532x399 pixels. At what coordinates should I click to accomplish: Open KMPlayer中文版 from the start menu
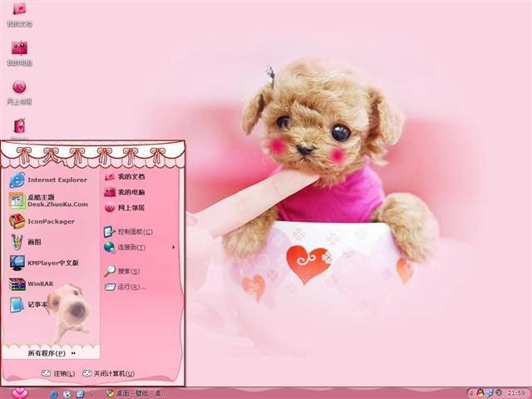point(44,263)
